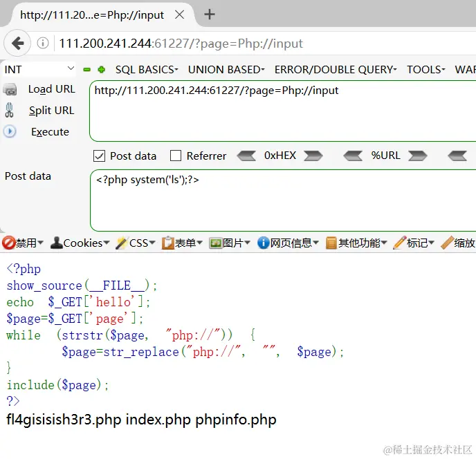476x459 pixels.
Task: Click the 0xHEX encoding label
Action: click(x=280, y=156)
